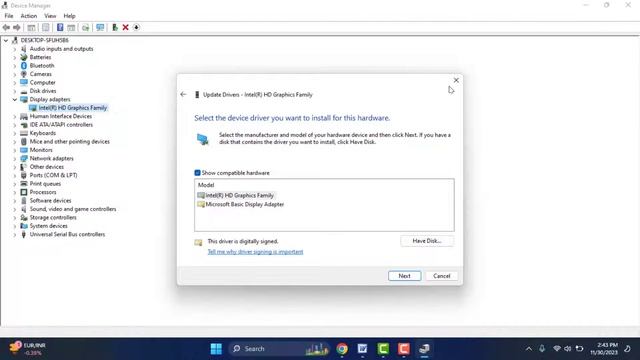Click the volume speaker tray icon
Viewport: 640px width, 360px height.
(567, 349)
